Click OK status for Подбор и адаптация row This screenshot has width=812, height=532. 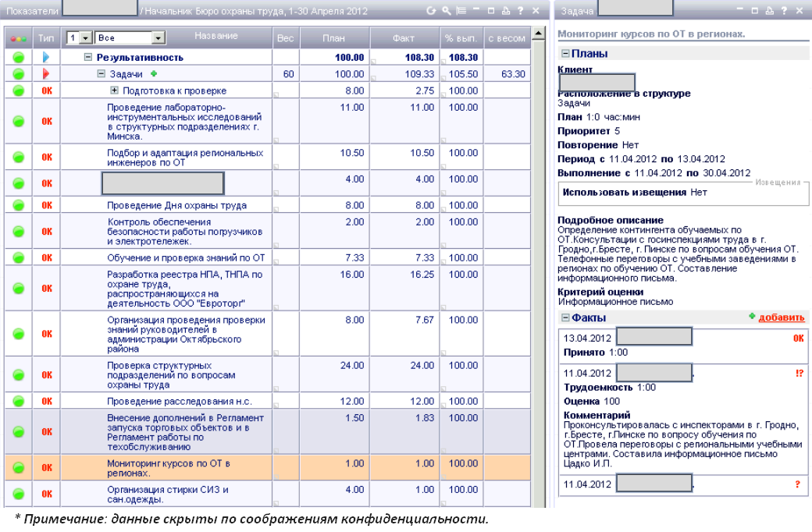[x=47, y=158]
